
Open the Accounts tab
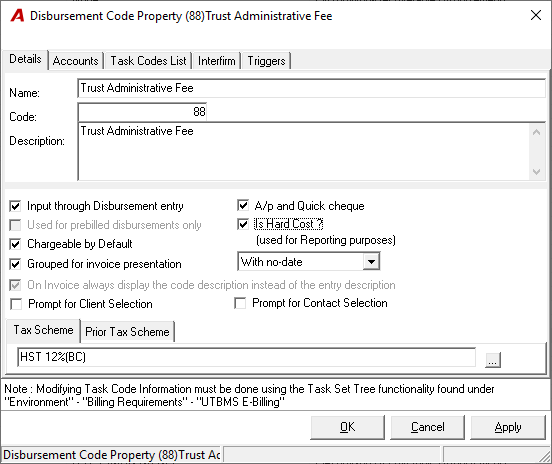coord(75,61)
